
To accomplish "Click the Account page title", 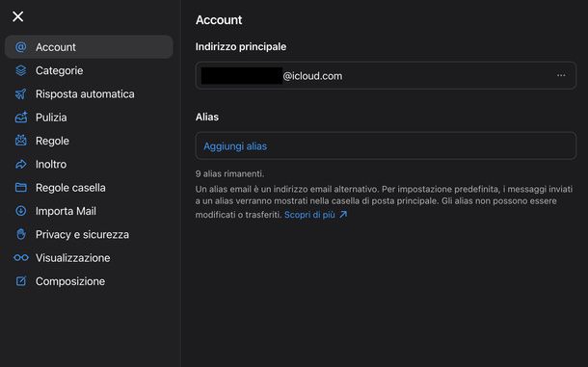I will click(x=219, y=20).
